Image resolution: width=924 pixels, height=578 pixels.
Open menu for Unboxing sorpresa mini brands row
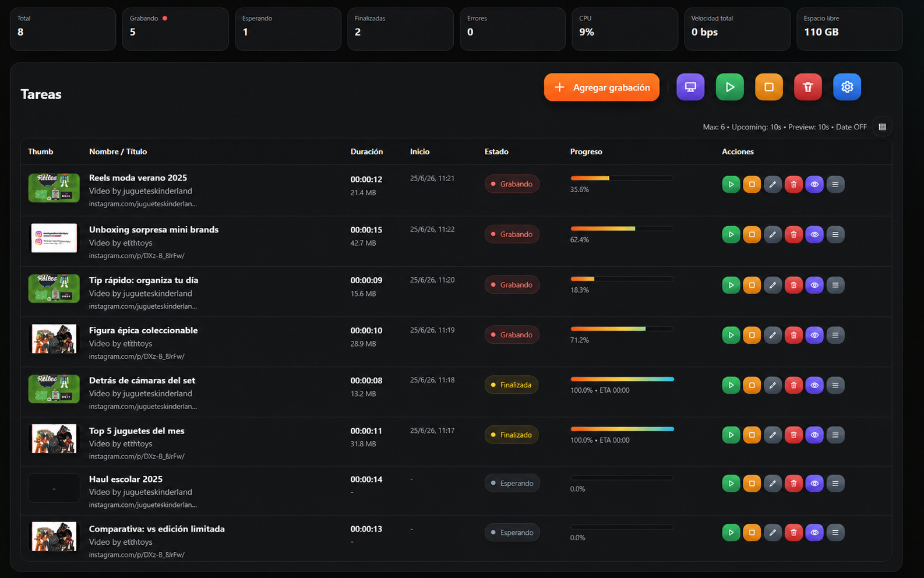[x=835, y=234]
